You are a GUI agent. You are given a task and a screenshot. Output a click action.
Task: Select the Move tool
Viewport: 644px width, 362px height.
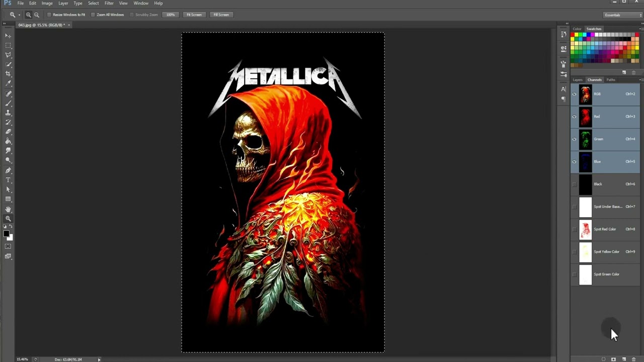click(8, 36)
